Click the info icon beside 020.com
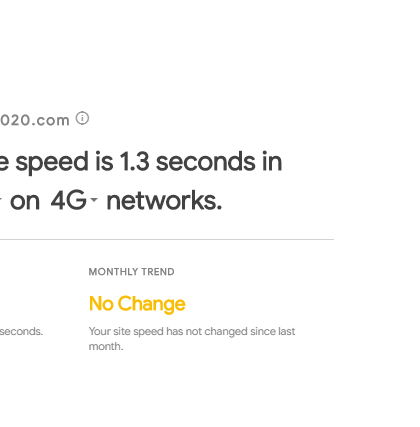The width and height of the screenshot is (420, 427). pos(82,118)
